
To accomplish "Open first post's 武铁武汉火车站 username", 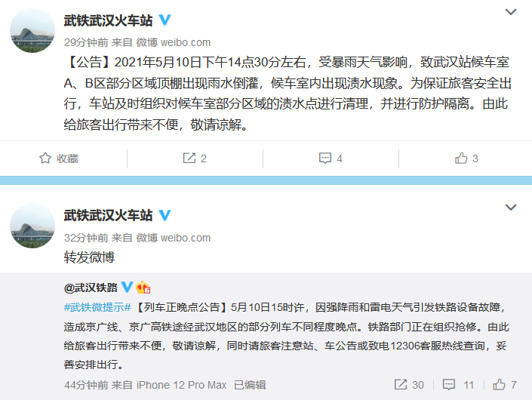I will click(x=108, y=20).
